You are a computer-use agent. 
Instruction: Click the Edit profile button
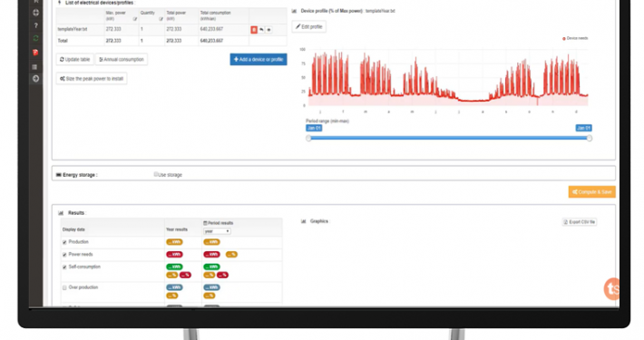309,26
